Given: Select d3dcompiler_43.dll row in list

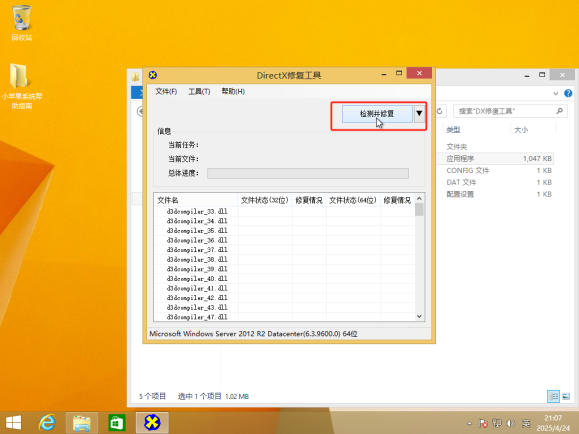Looking at the screenshot, I should pyautogui.click(x=284, y=307).
